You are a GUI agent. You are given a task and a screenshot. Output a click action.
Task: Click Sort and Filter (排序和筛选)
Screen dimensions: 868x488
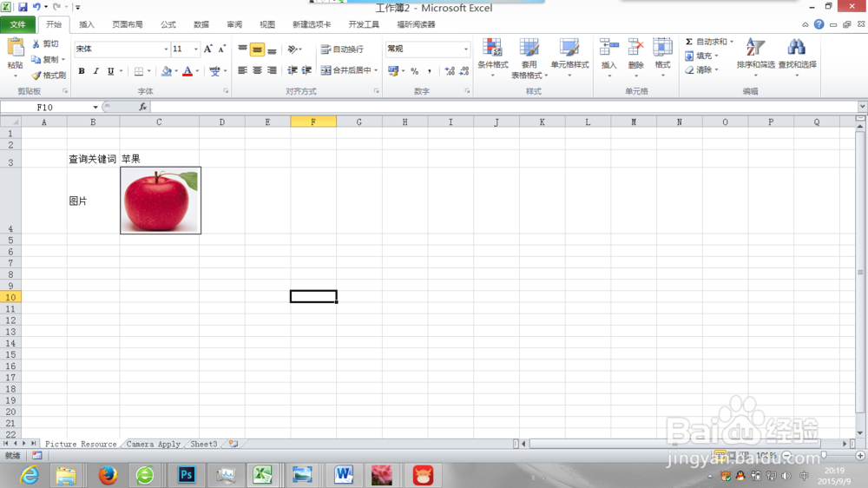click(x=756, y=57)
